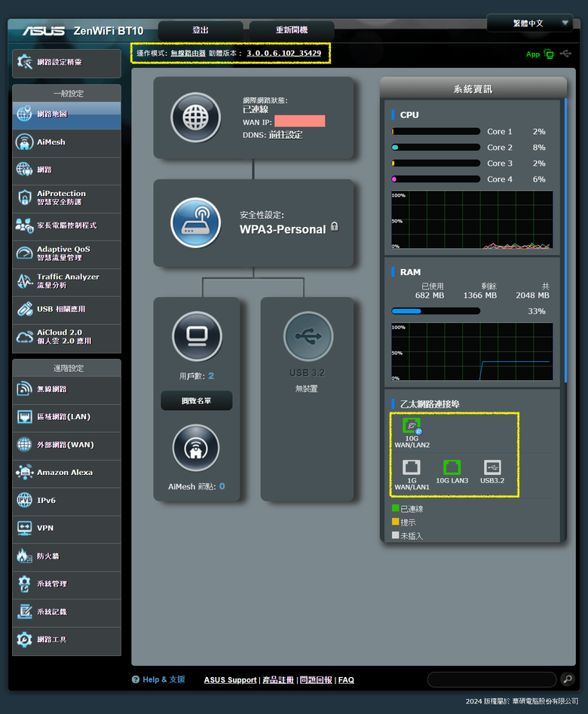Screen dimensions: 588x714
Task: Click the AiMesh node house icon
Action: click(196, 449)
